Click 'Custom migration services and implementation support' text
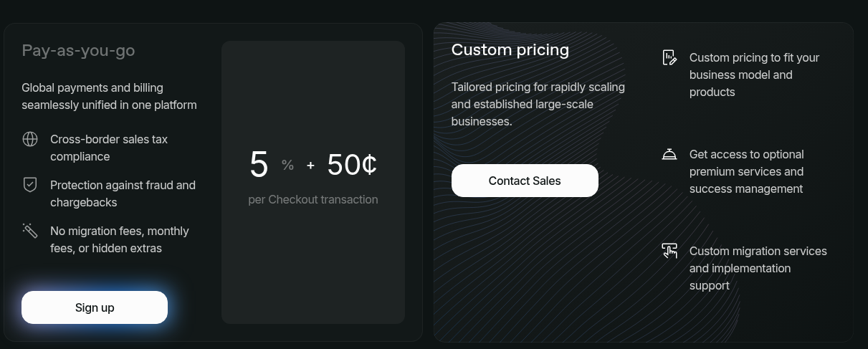 (758, 268)
